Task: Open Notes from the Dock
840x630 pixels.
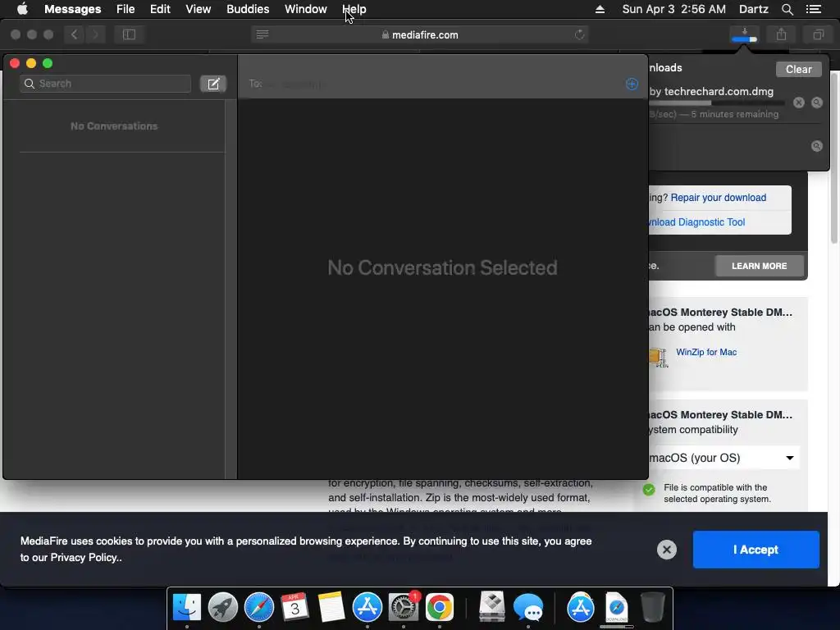Action: click(x=331, y=607)
